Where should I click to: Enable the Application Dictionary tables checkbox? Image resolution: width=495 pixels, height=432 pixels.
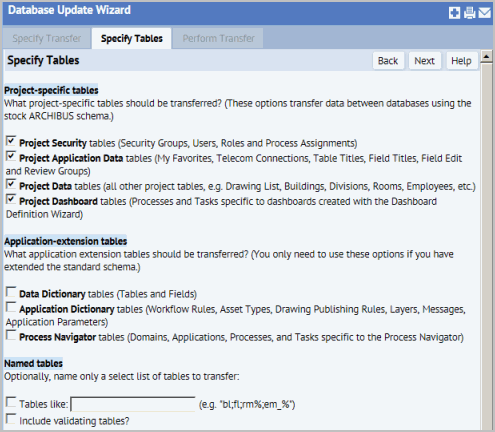point(11,307)
